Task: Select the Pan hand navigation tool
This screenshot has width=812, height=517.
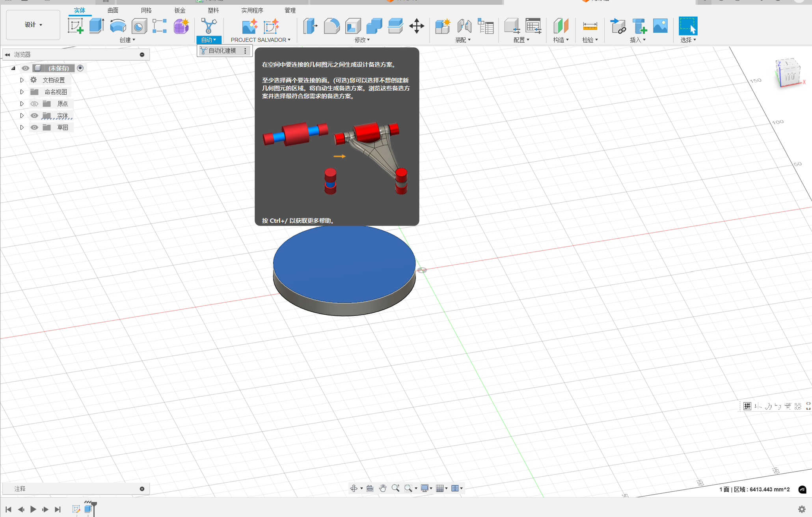Action: point(382,488)
